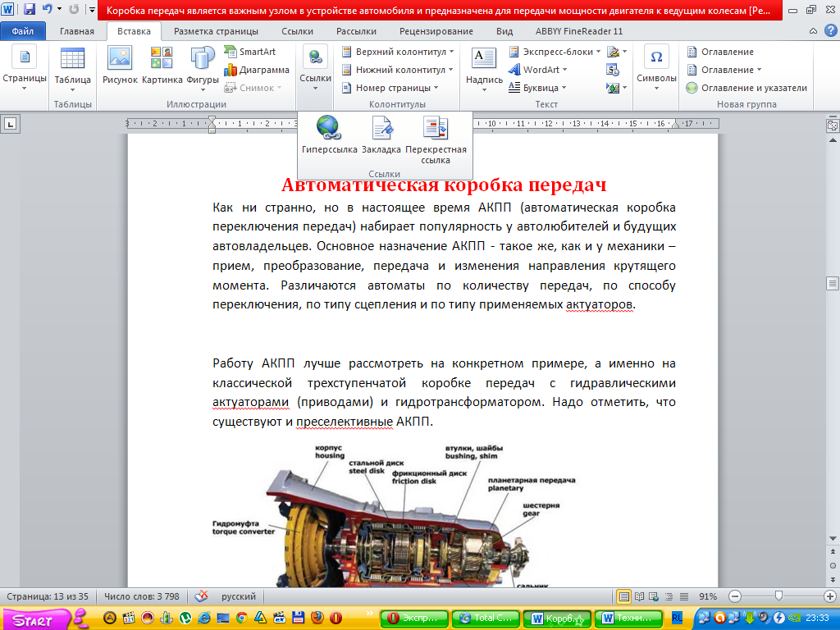Zoom out with the minus button
The image size is (840, 630).
tap(735, 596)
